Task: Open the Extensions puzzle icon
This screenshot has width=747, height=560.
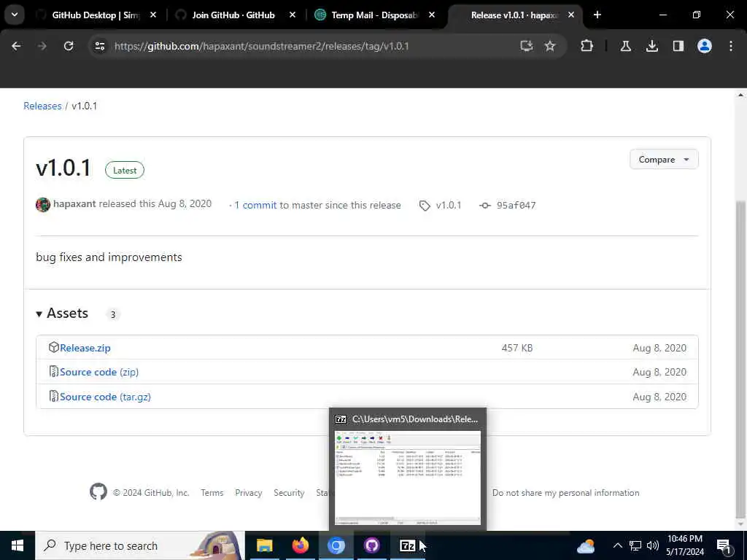Action: point(587,46)
